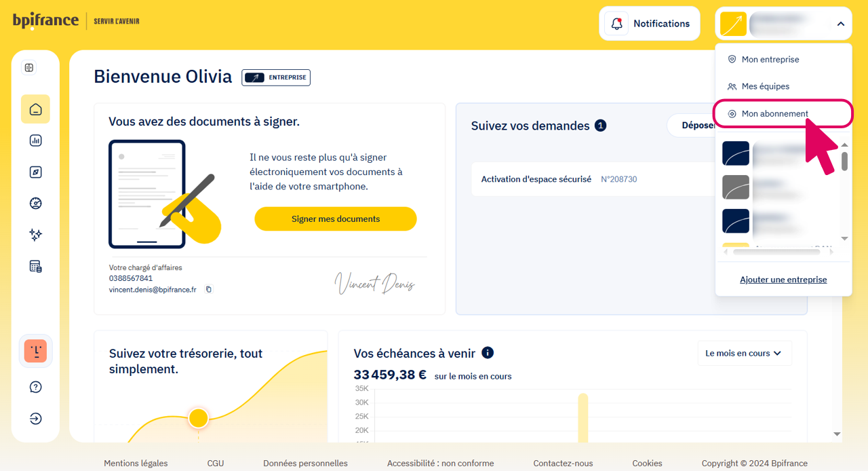Click the Suivez vos demandes count badge
868x471 pixels.
click(x=600, y=126)
